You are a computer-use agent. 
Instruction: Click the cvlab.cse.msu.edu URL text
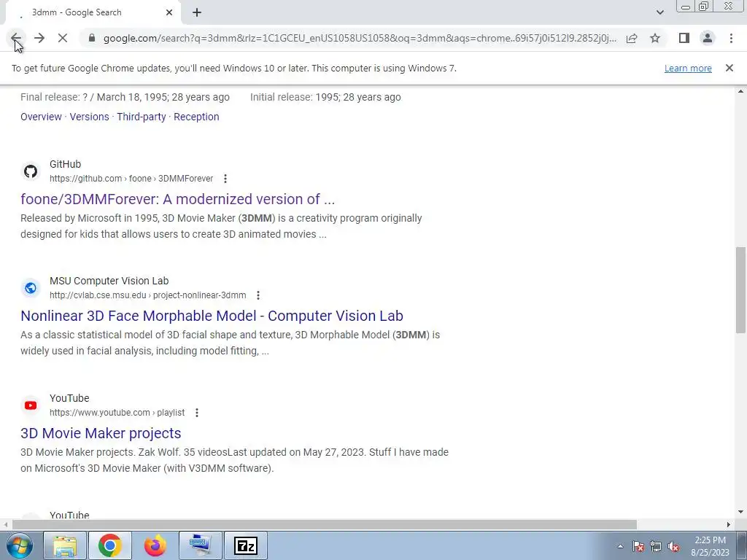tap(147, 295)
